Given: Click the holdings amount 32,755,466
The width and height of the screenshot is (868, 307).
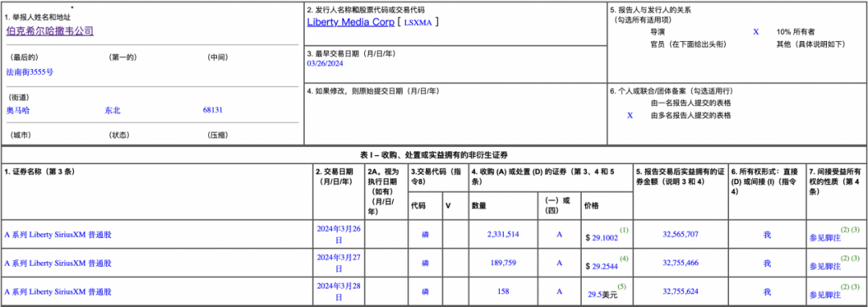Looking at the screenshot, I should (x=681, y=264).
